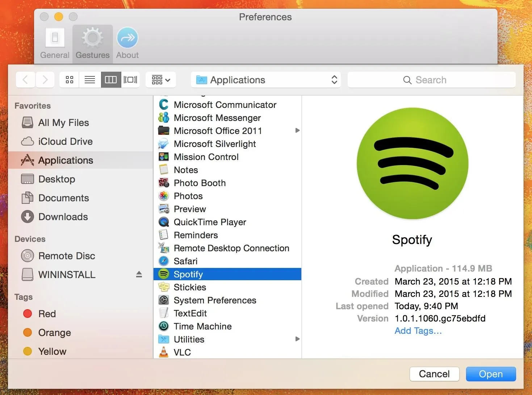The image size is (532, 395).
Task: Go forward with the right chevron button
Action: pos(45,80)
